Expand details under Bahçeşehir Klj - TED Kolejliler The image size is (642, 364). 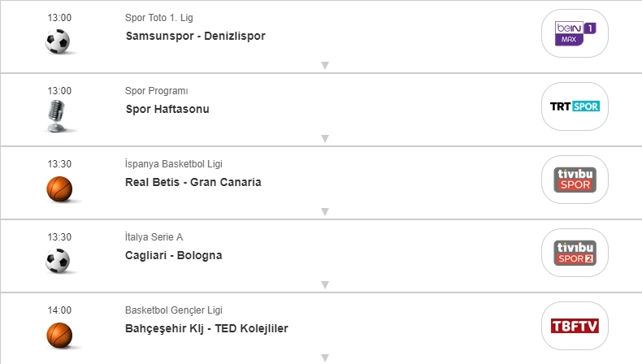click(x=324, y=357)
